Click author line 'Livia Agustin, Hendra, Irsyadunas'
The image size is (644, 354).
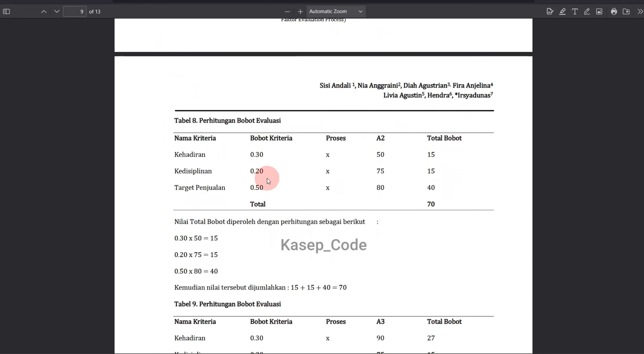[438, 95]
